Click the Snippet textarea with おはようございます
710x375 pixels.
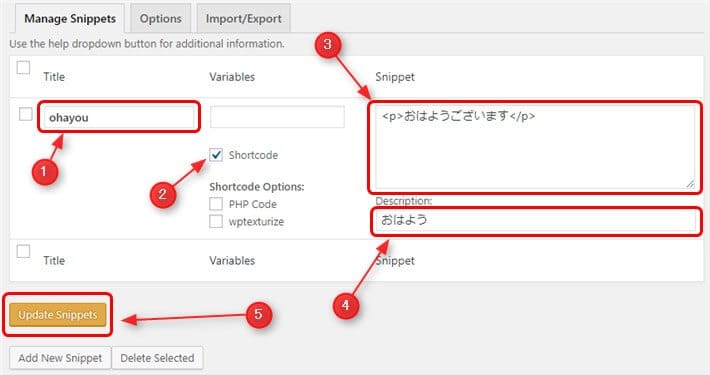coord(535,148)
